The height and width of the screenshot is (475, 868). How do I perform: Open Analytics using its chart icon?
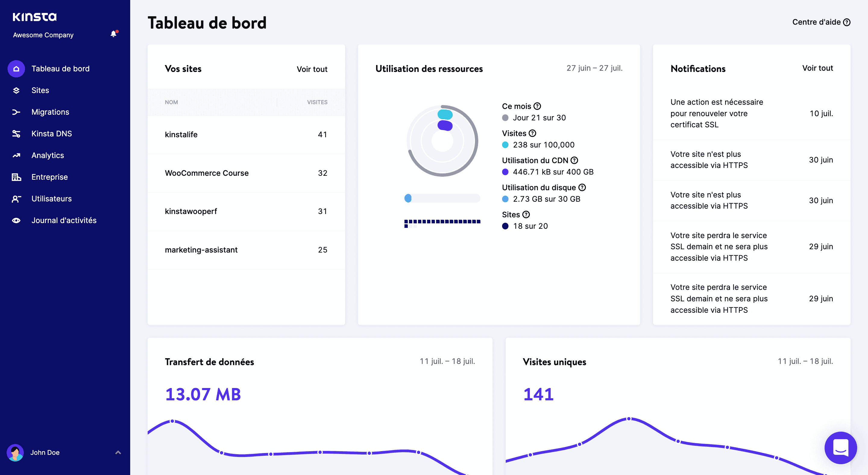(x=16, y=155)
